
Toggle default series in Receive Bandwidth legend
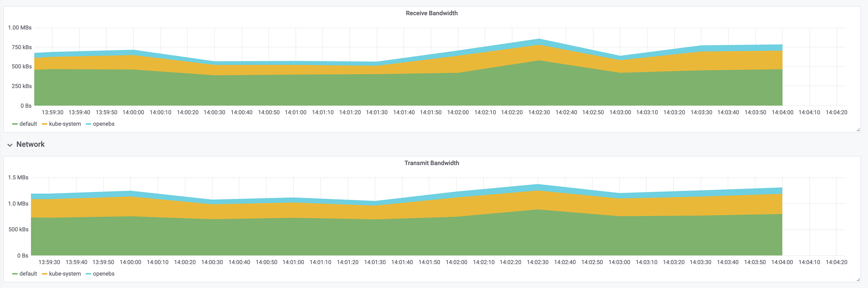click(x=28, y=124)
